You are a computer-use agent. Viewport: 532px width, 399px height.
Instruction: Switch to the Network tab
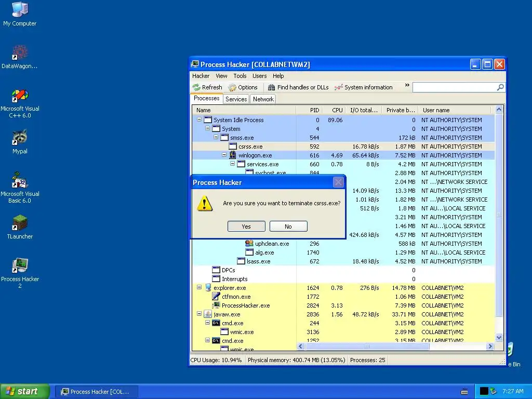pyautogui.click(x=263, y=99)
